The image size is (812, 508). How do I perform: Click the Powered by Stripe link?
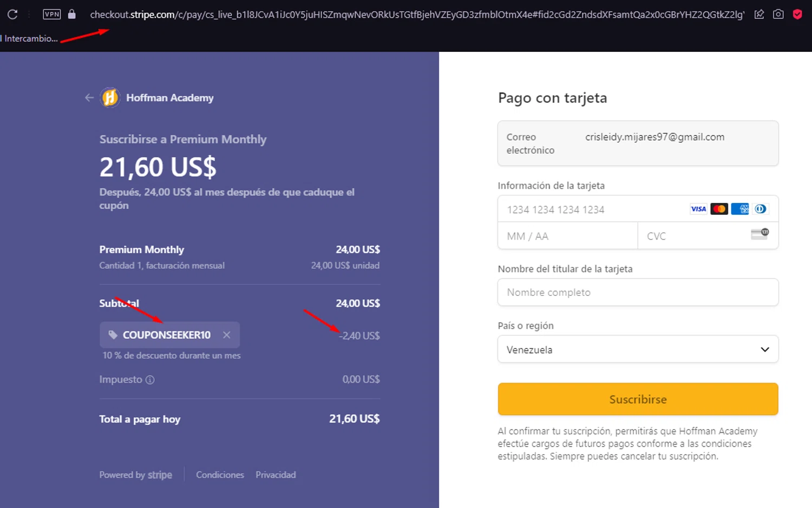click(136, 475)
